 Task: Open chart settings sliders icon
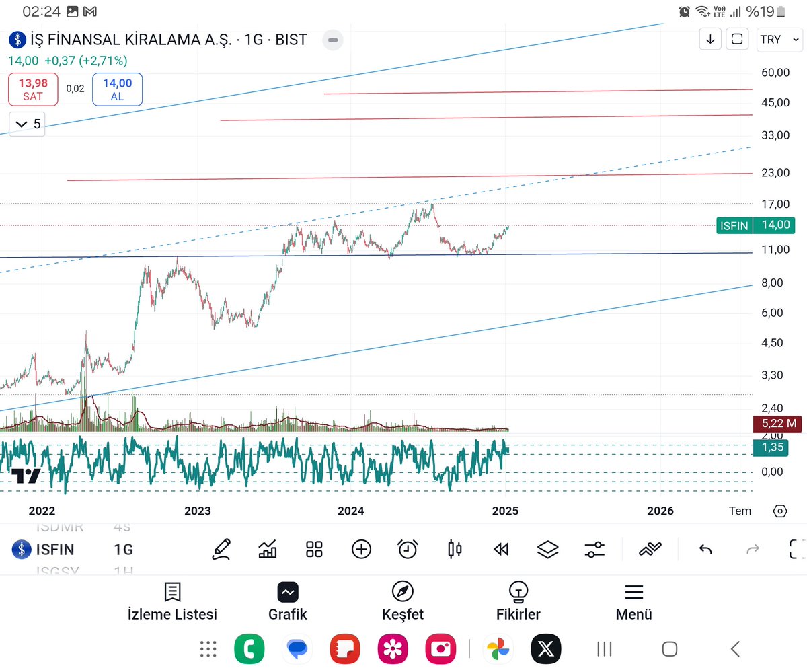click(594, 549)
